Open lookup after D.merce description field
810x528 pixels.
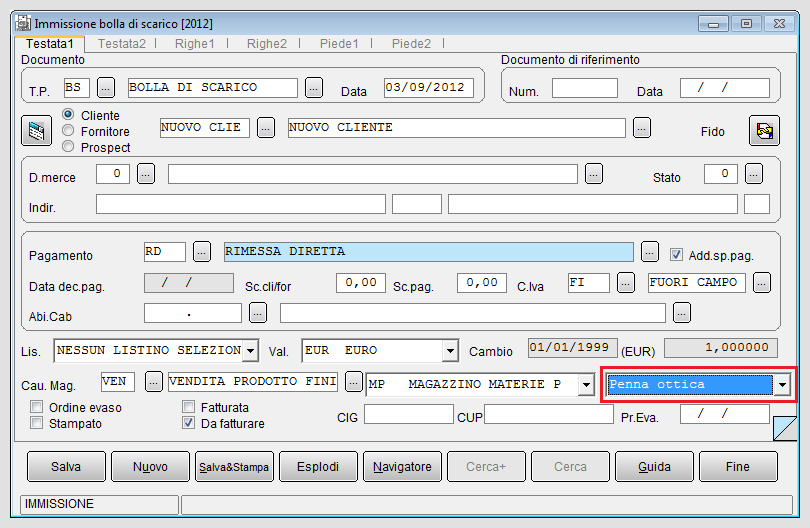tap(594, 174)
